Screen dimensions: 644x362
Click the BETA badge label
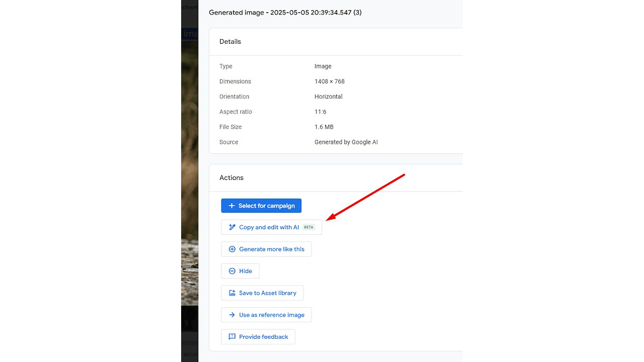click(308, 227)
